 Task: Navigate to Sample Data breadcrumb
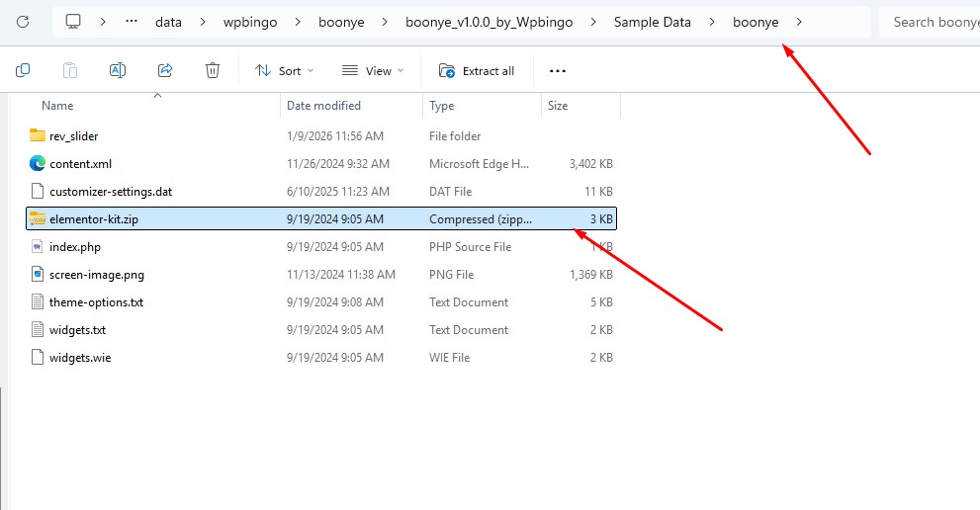pos(652,22)
